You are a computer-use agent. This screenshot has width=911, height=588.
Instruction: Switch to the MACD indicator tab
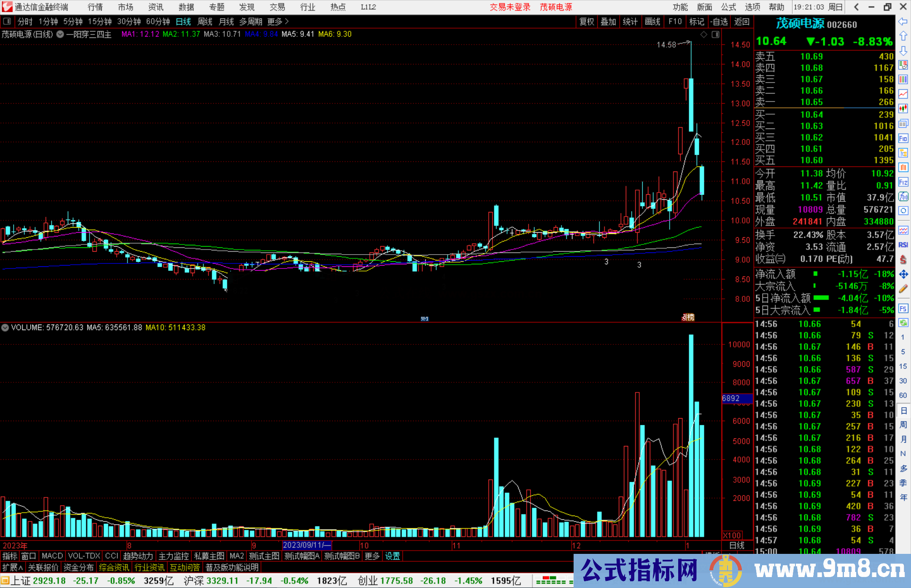(52, 556)
